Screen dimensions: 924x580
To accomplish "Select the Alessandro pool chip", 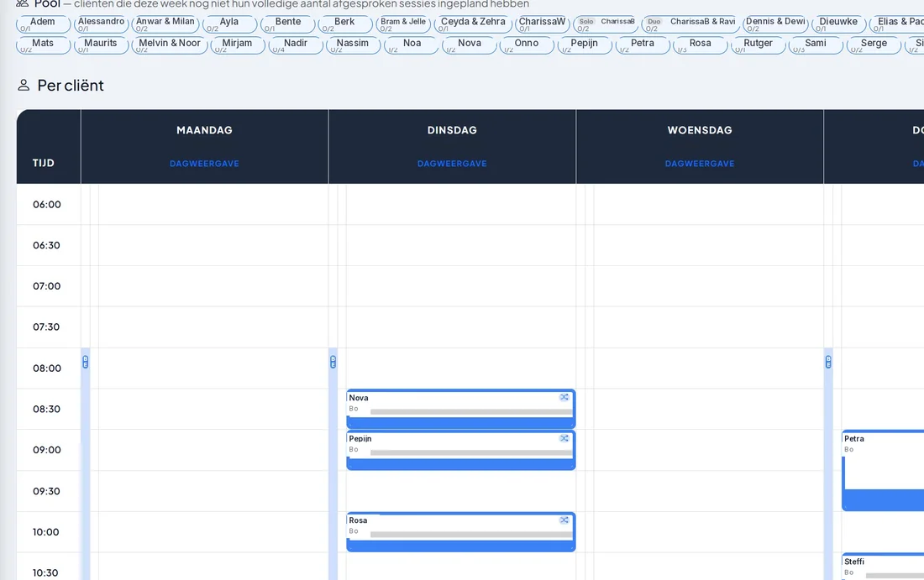I will coord(102,24).
